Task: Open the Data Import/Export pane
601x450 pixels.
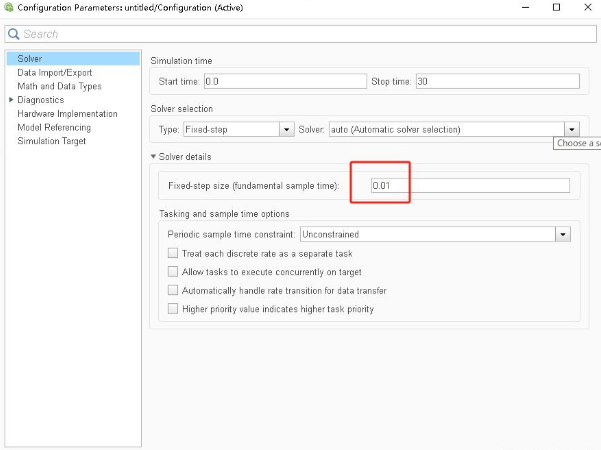Action: click(x=55, y=72)
